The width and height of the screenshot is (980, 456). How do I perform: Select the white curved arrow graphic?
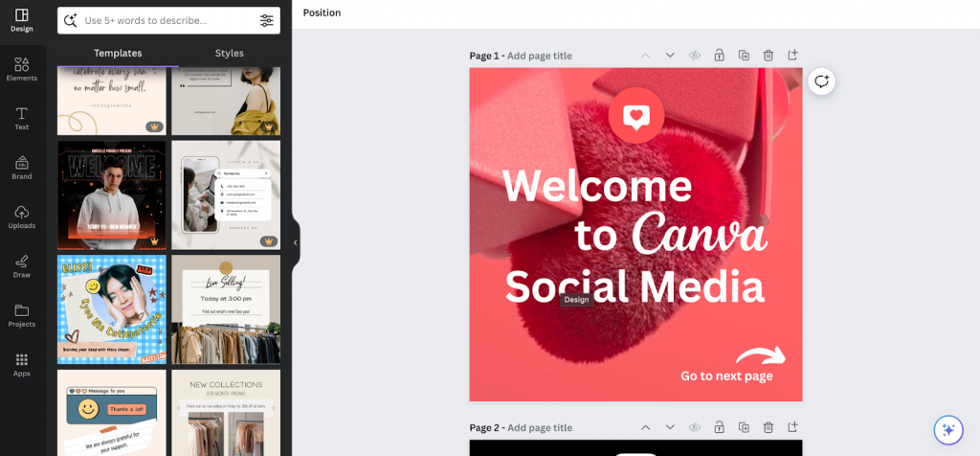761,355
